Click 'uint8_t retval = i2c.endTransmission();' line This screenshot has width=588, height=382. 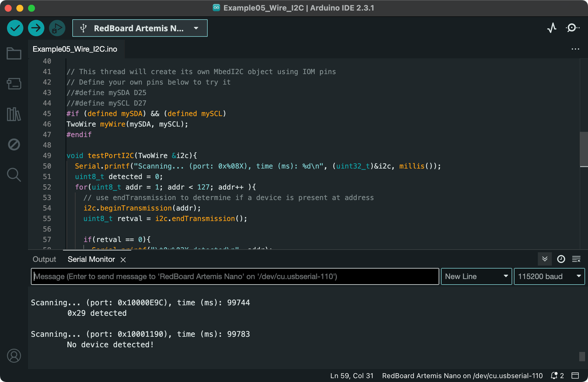[x=165, y=219]
